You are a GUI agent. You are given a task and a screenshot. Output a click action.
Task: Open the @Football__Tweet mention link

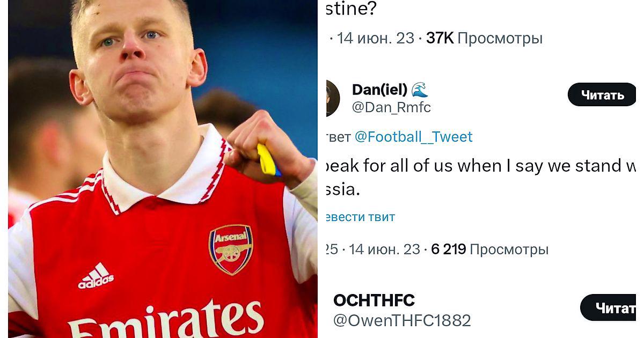pos(413,137)
